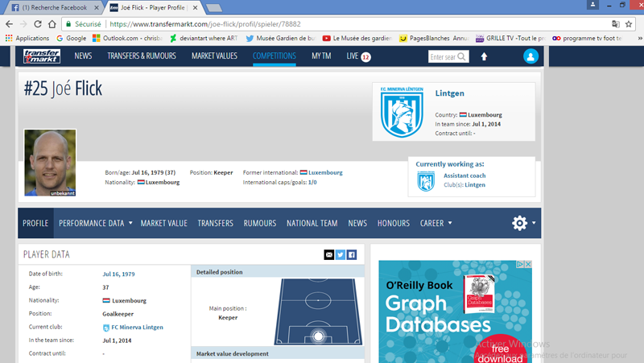Open the user account avatar icon
Image resolution: width=644 pixels, height=363 pixels.
530,56
